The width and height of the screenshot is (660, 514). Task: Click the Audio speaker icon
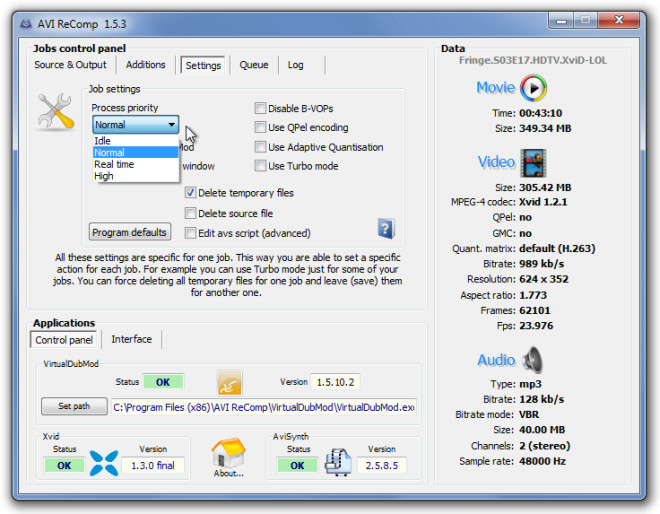point(533,360)
